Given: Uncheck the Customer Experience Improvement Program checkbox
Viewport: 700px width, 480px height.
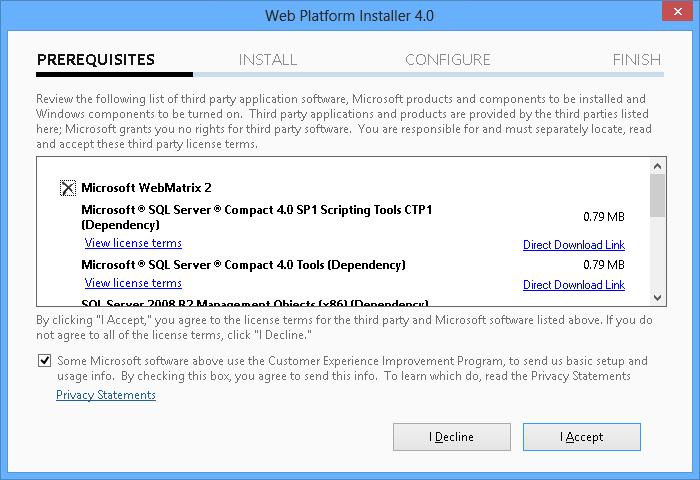Looking at the screenshot, I should tap(44, 361).
